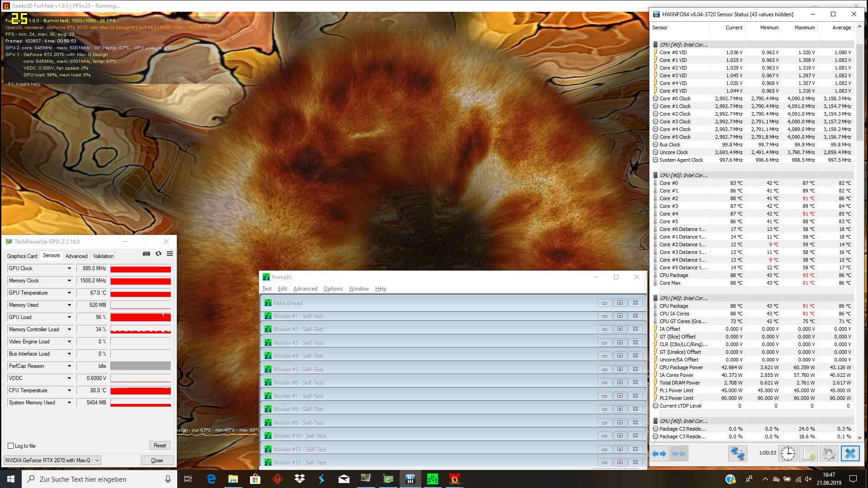Switch to Graphics Card tab
Image resolution: width=868 pixels, height=488 pixels.
(22, 256)
